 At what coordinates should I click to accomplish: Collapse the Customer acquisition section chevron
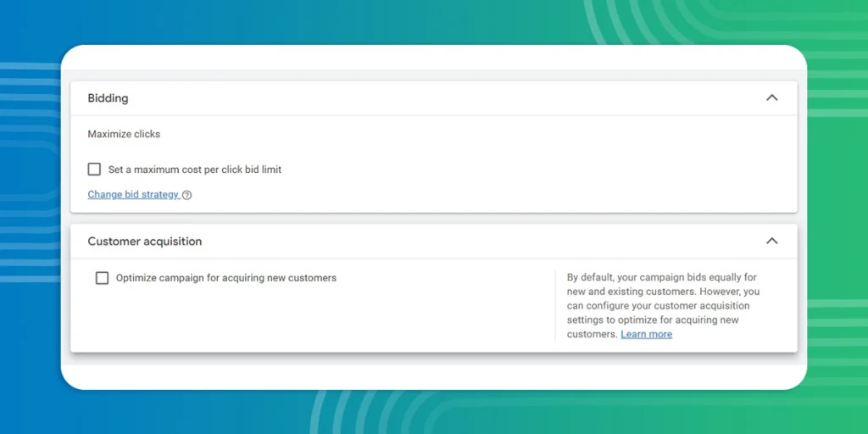point(771,241)
